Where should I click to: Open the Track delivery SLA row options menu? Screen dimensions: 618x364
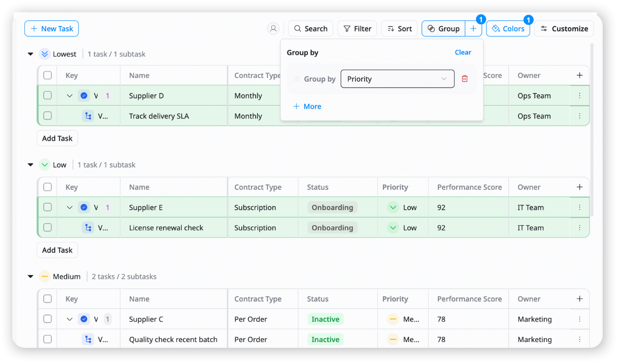tap(579, 116)
